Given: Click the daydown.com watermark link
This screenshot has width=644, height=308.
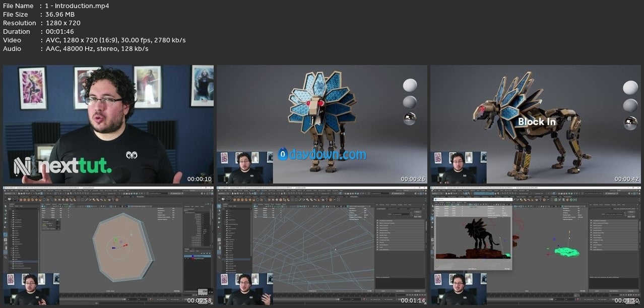Looking at the screenshot, I should pos(328,154).
